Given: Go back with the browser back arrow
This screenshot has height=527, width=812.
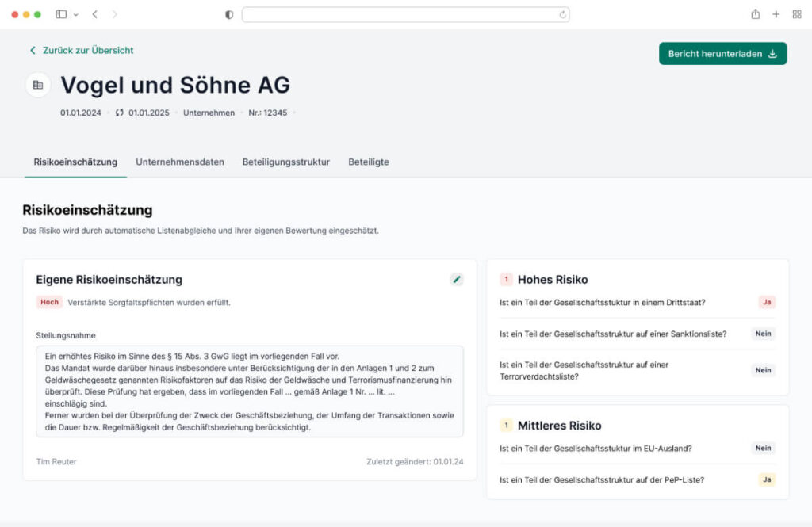Looking at the screenshot, I should point(95,14).
